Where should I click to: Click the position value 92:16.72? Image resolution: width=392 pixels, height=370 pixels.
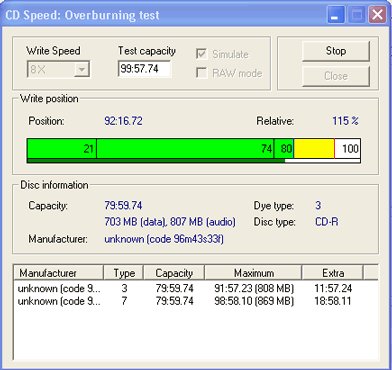(x=123, y=121)
